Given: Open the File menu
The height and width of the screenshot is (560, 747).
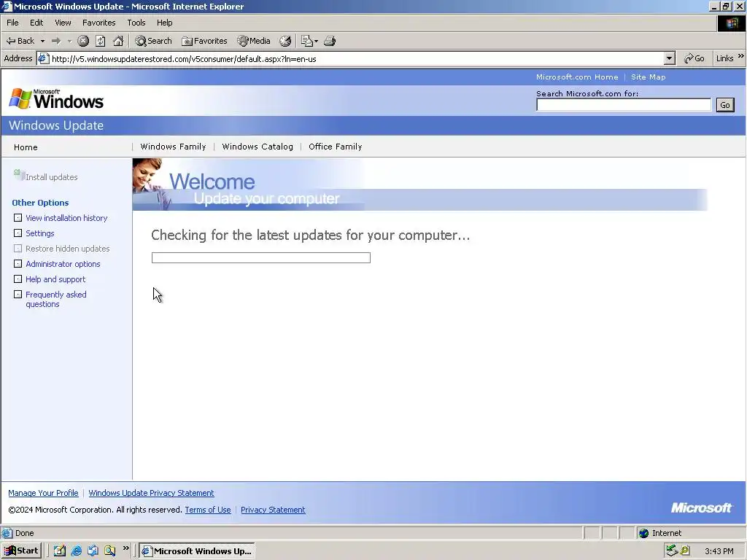Looking at the screenshot, I should click(12, 23).
